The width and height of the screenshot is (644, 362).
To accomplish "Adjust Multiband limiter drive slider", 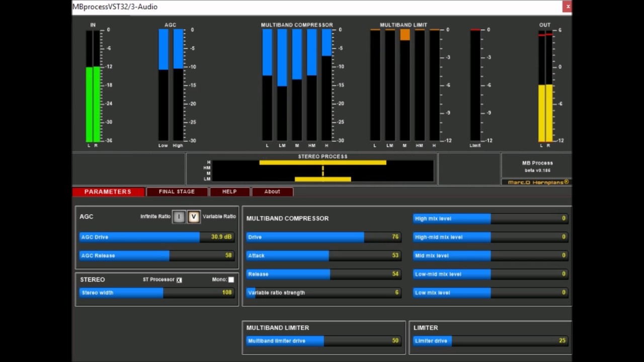I will click(x=324, y=341).
